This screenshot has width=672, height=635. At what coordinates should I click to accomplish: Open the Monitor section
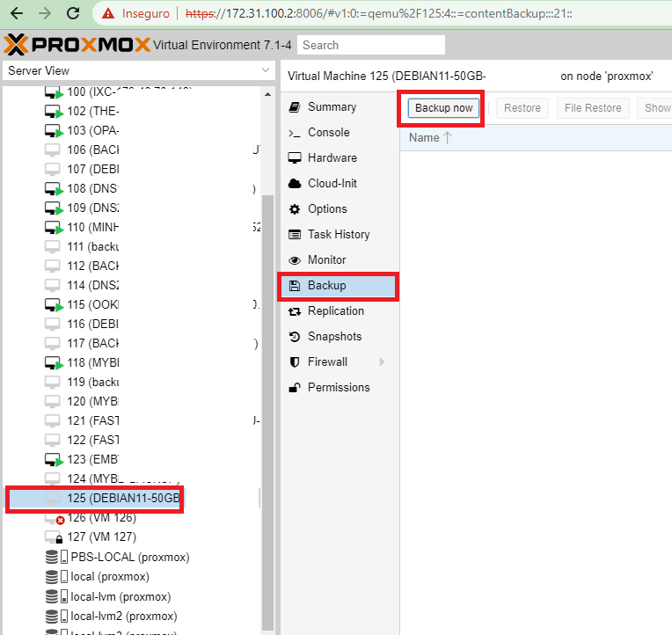339,260
